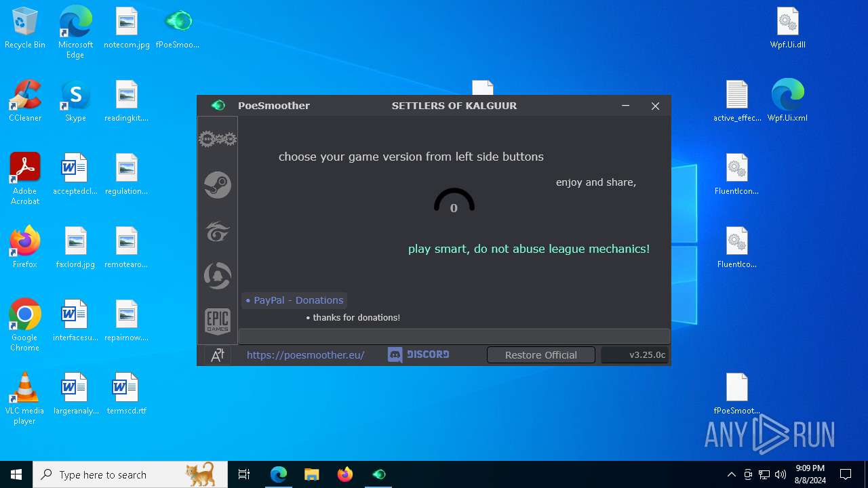Select the interfacesu... Word document
The image size is (868, 488).
(x=75, y=321)
